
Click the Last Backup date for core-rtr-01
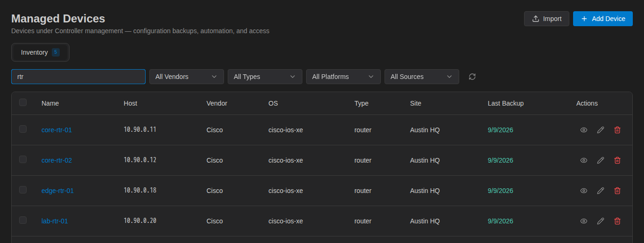[x=500, y=130]
